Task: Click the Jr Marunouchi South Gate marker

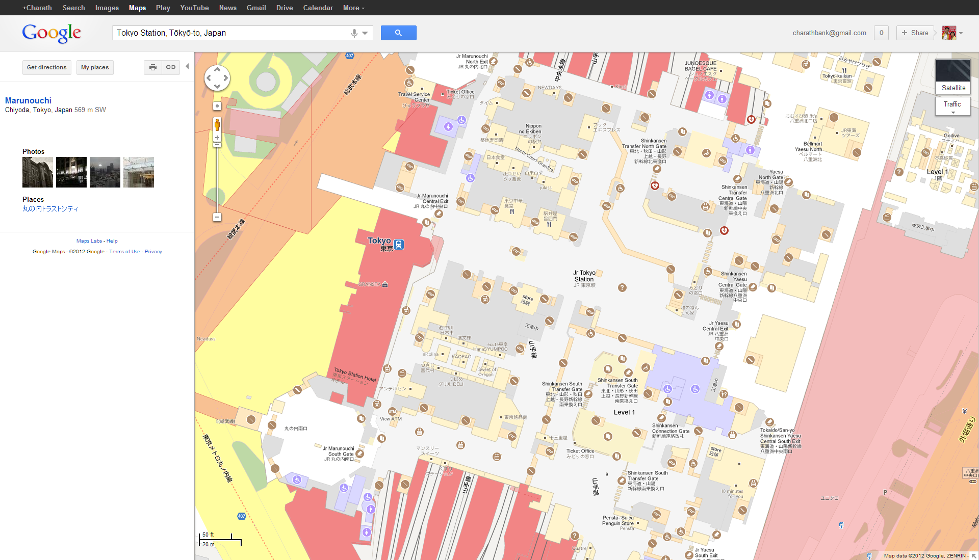Action: click(x=359, y=454)
